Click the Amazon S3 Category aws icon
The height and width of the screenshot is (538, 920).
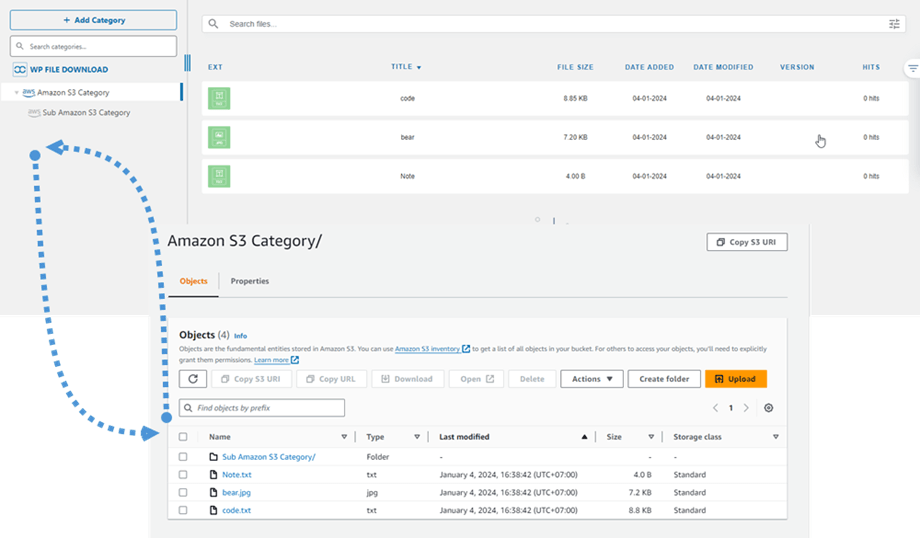28,92
